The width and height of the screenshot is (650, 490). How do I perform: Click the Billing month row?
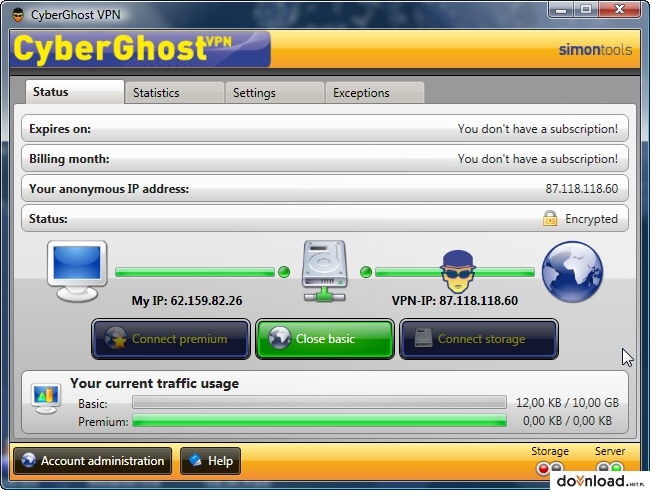[x=325, y=158]
